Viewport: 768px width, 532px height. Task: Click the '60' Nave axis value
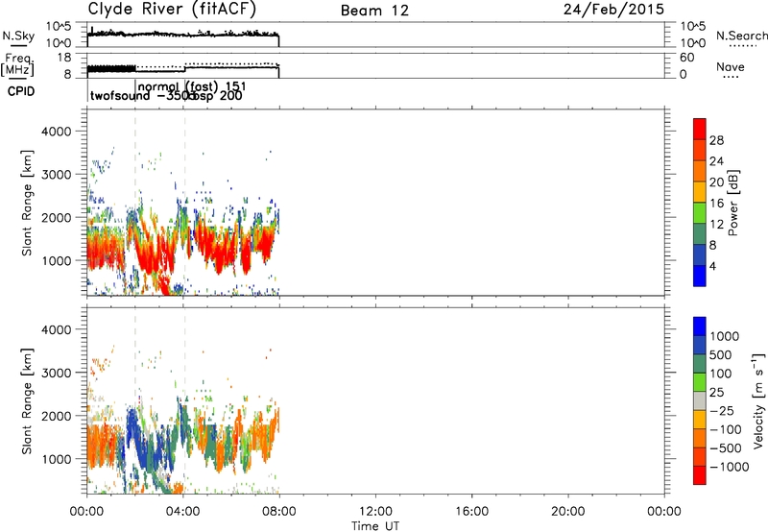[687, 58]
